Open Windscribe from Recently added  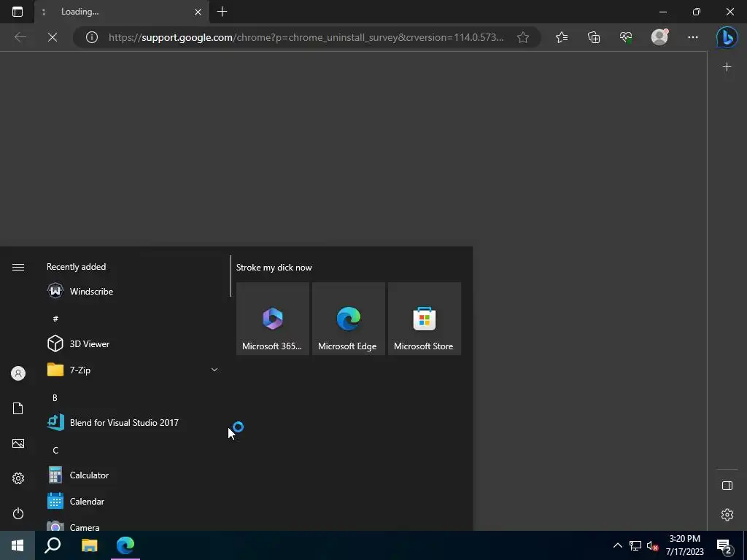coord(133,292)
